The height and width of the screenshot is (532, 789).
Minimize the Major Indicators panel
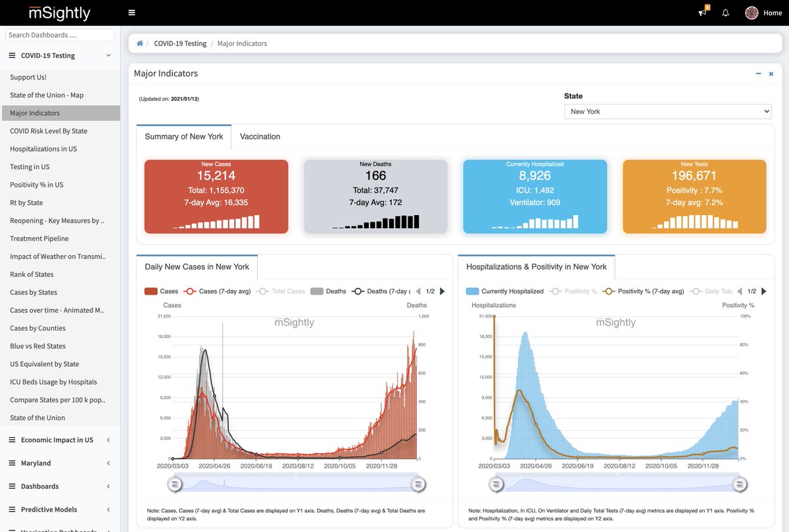[758, 74]
